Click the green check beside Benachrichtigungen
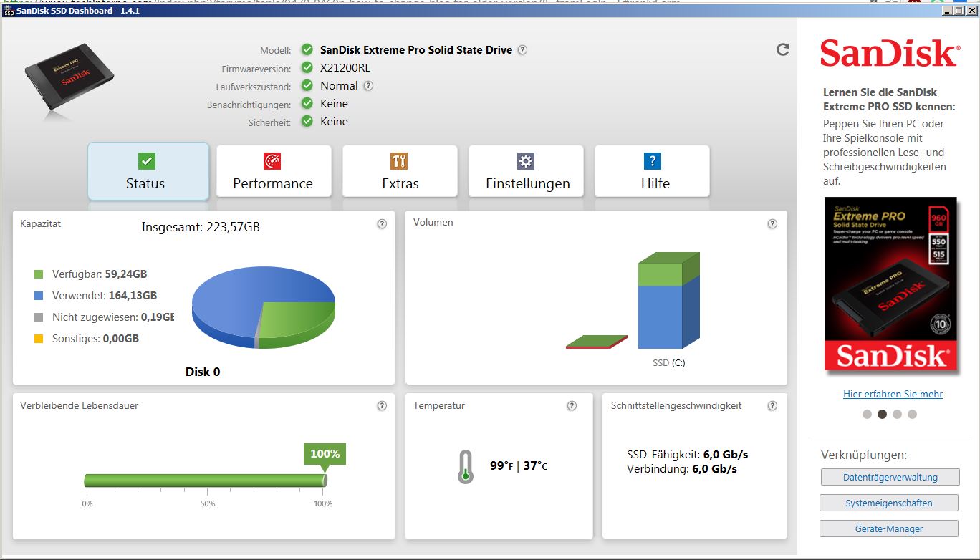Screen dimensions: 980x560 307,104
